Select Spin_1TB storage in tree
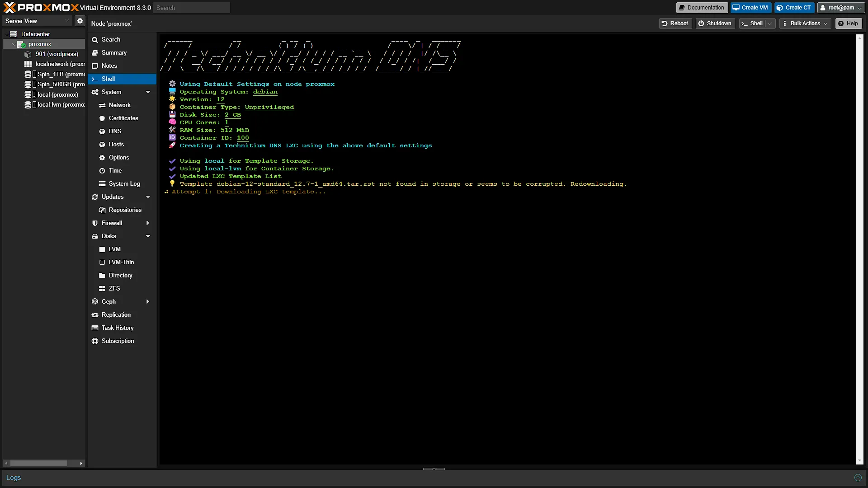 coord(55,74)
